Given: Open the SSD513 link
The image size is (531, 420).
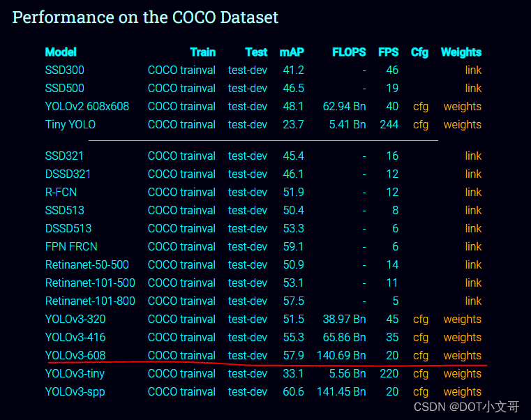Looking at the screenshot, I should click(473, 210).
